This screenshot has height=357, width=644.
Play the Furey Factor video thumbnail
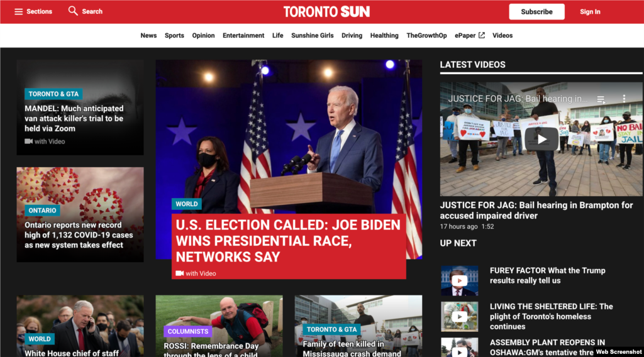pos(460,281)
